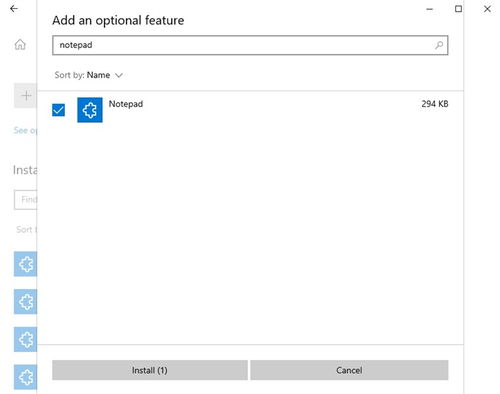
Task: Select the third installed feature puzzle icon
Action: pyautogui.click(x=26, y=340)
